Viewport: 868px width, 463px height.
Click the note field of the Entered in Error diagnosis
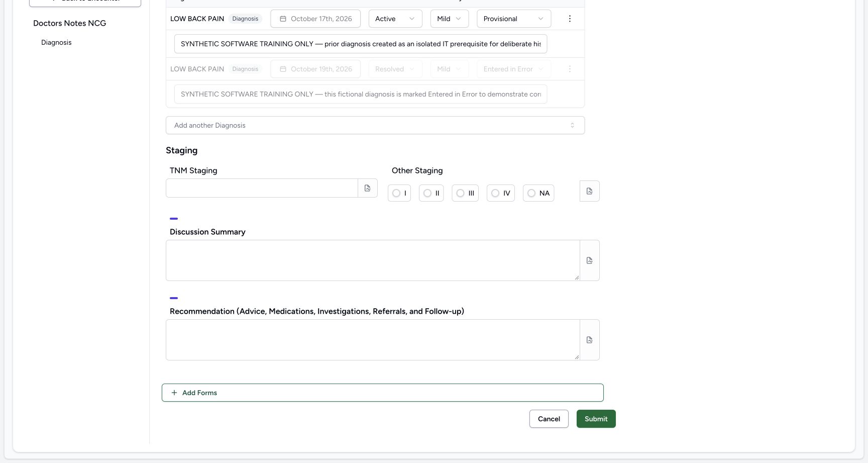(361, 94)
